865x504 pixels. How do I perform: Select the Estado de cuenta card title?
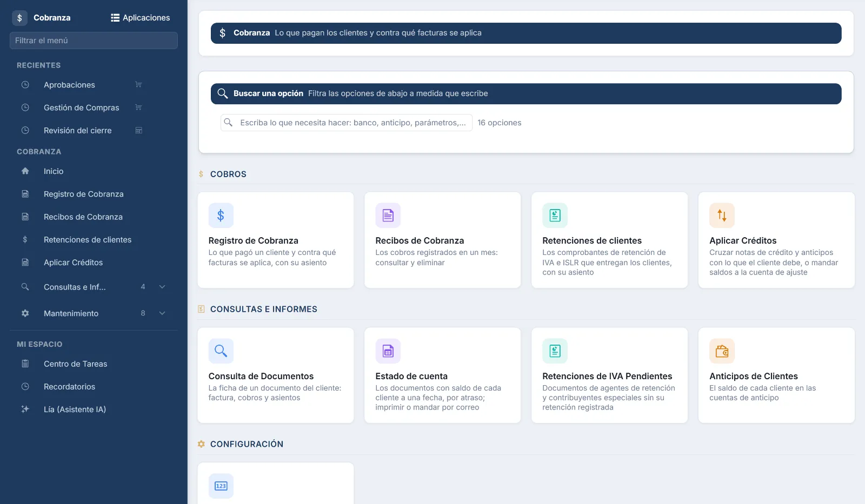[411, 376]
